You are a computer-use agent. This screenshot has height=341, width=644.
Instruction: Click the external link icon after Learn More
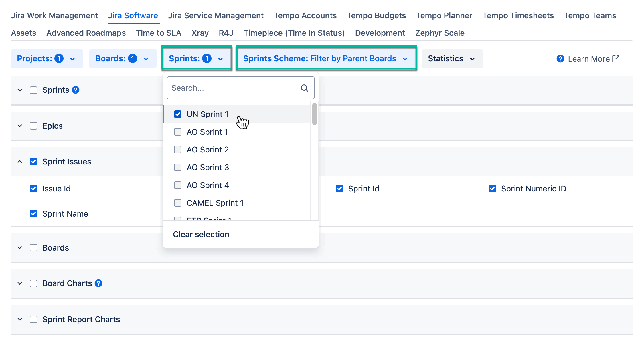pyautogui.click(x=616, y=59)
